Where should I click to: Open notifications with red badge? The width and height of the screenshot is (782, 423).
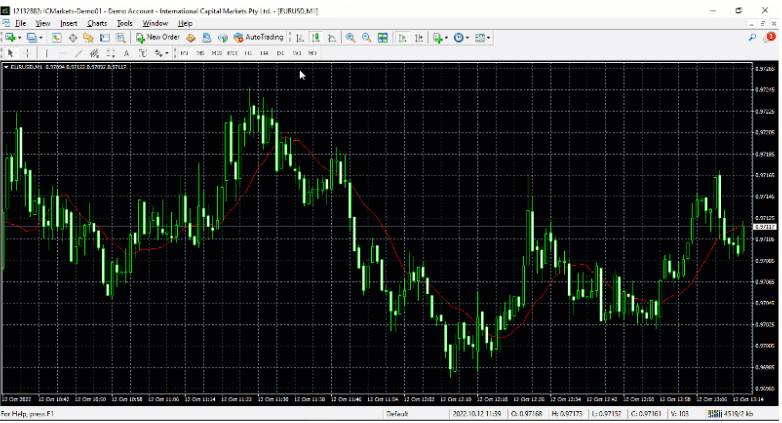click(x=769, y=37)
